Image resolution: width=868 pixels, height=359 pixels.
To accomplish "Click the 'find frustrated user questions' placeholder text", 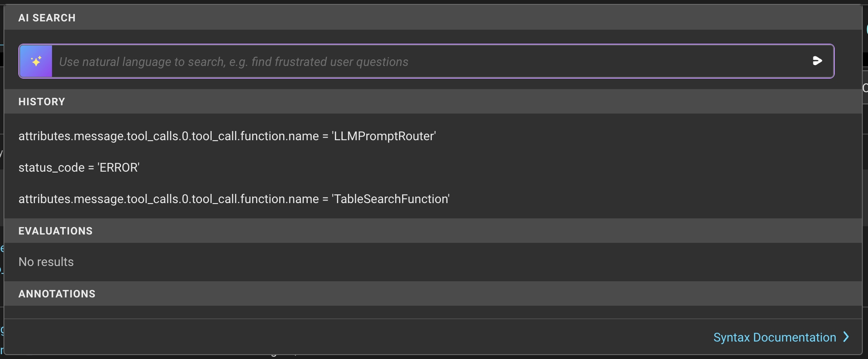I will point(330,62).
